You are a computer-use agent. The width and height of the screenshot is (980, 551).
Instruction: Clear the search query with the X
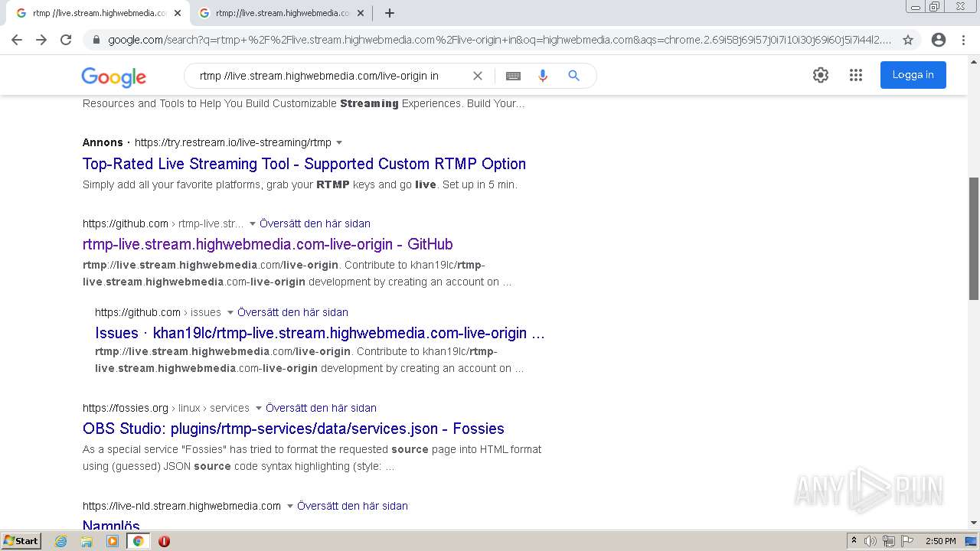pos(478,76)
